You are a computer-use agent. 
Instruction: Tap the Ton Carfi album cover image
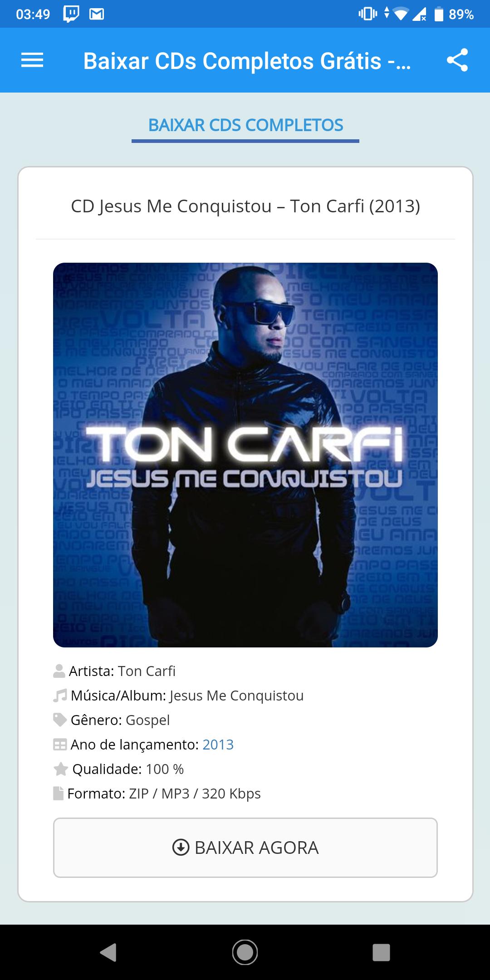pyautogui.click(x=245, y=455)
